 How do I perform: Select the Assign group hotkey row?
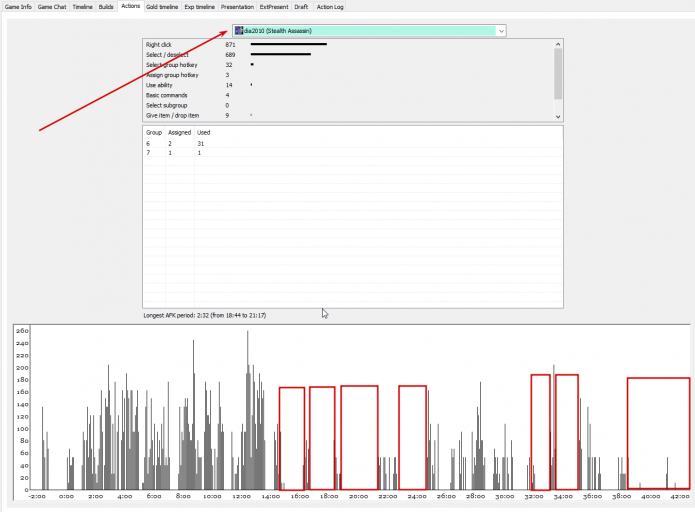[x=348, y=75]
